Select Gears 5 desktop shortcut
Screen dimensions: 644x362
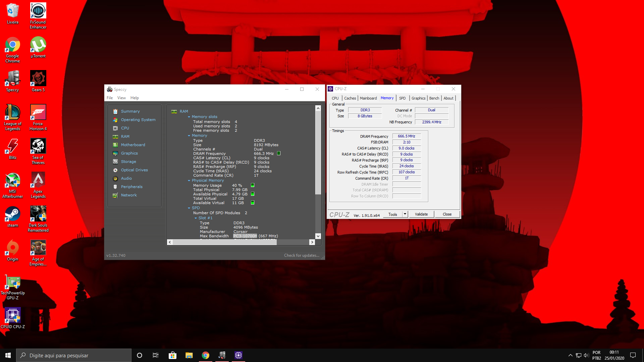38,81
